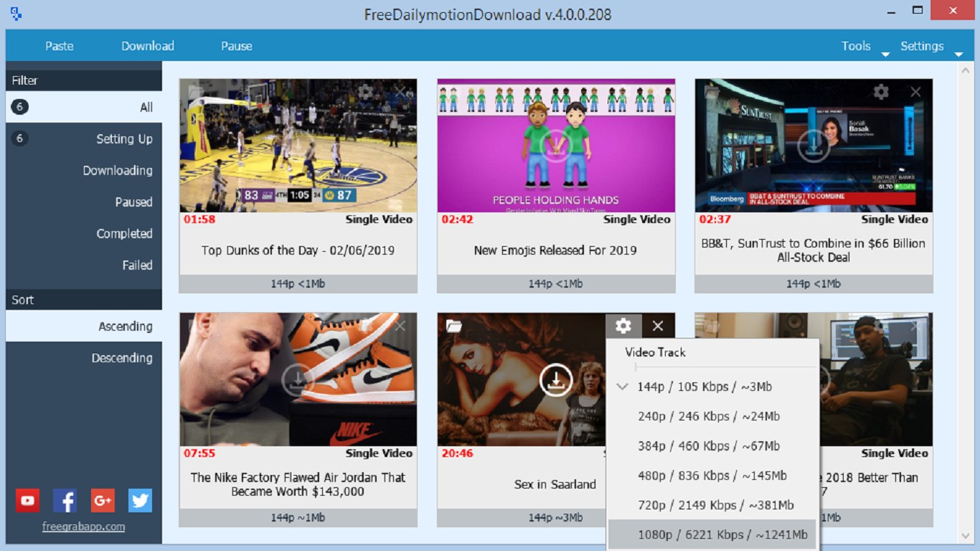Click the gear icon on the BB&T SunTrust card
The image size is (980, 551).
[881, 92]
